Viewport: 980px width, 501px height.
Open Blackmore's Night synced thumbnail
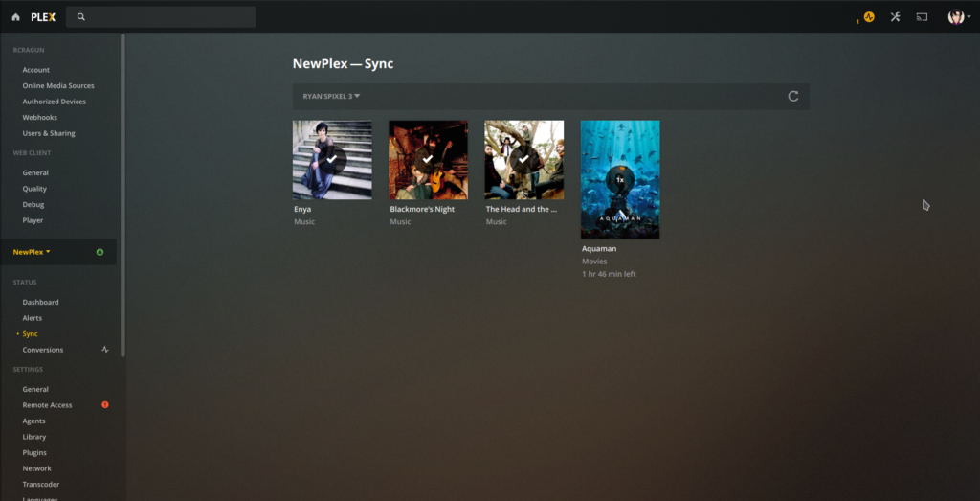click(x=428, y=160)
